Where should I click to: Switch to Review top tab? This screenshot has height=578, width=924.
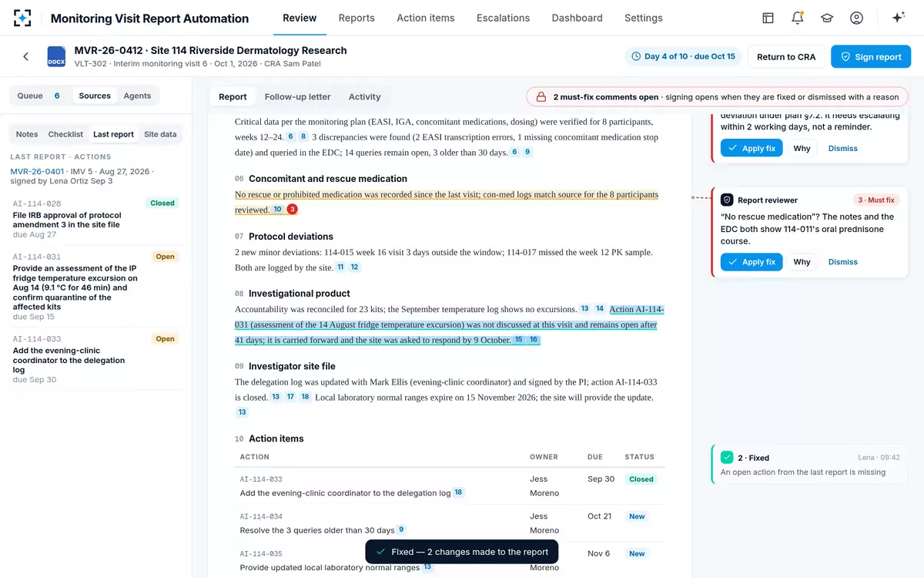300,18
